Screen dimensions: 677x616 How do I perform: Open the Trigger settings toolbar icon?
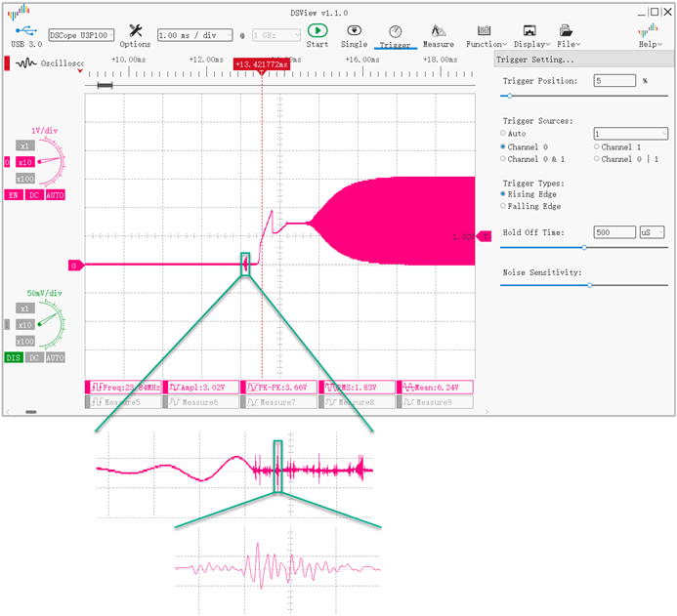[x=395, y=31]
